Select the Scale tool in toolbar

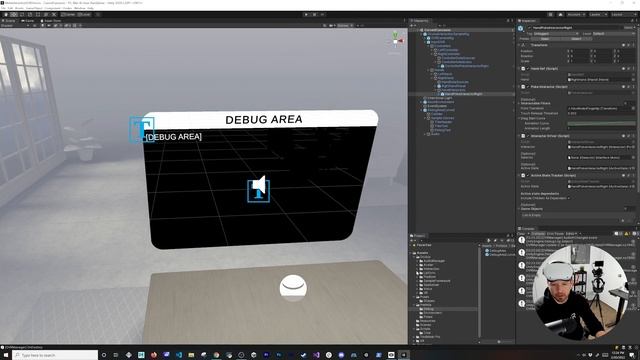click(30, 15)
